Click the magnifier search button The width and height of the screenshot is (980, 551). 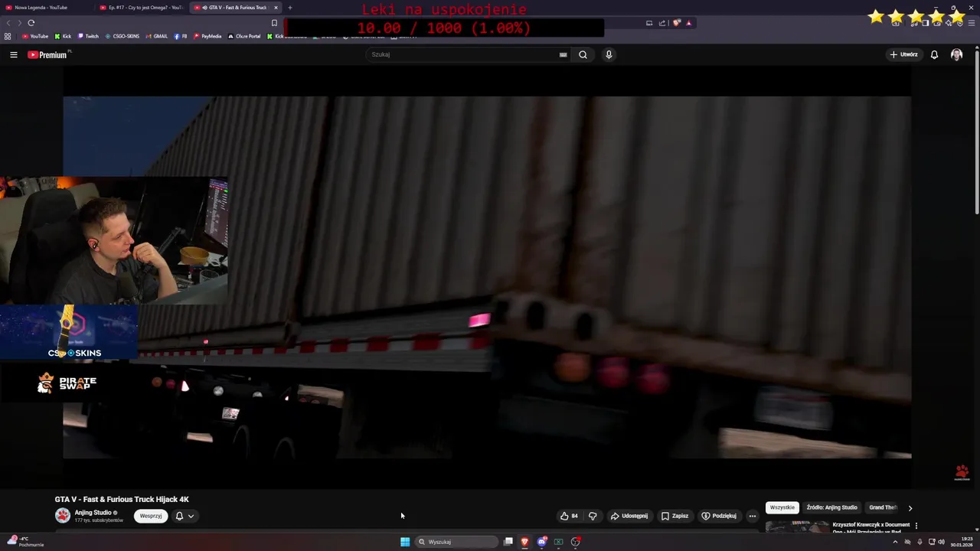(x=583, y=54)
